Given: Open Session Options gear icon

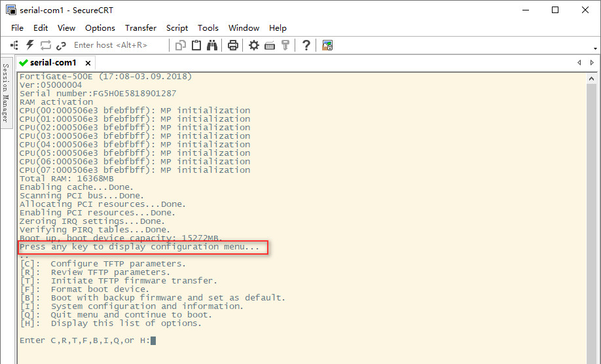Looking at the screenshot, I should [x=254, y=45].
